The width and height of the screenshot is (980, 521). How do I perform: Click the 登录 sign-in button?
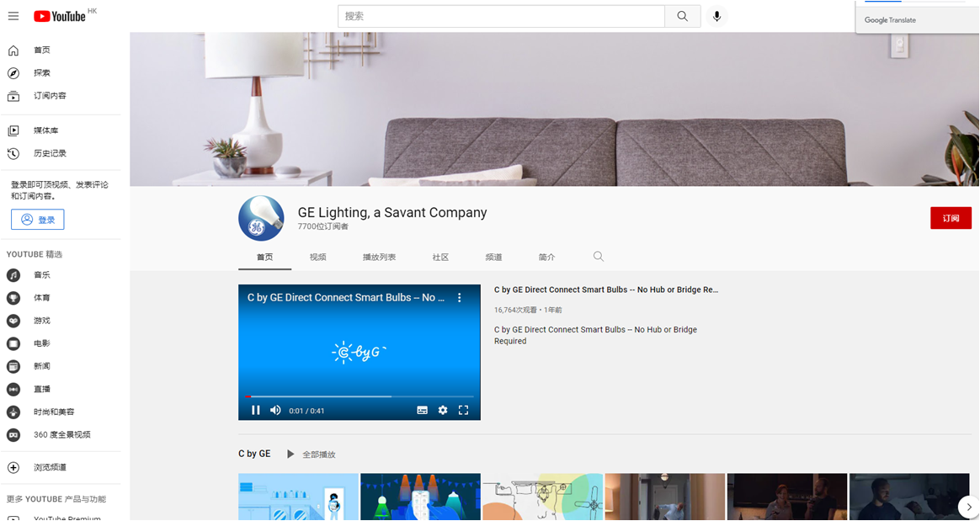pos(38,220)
